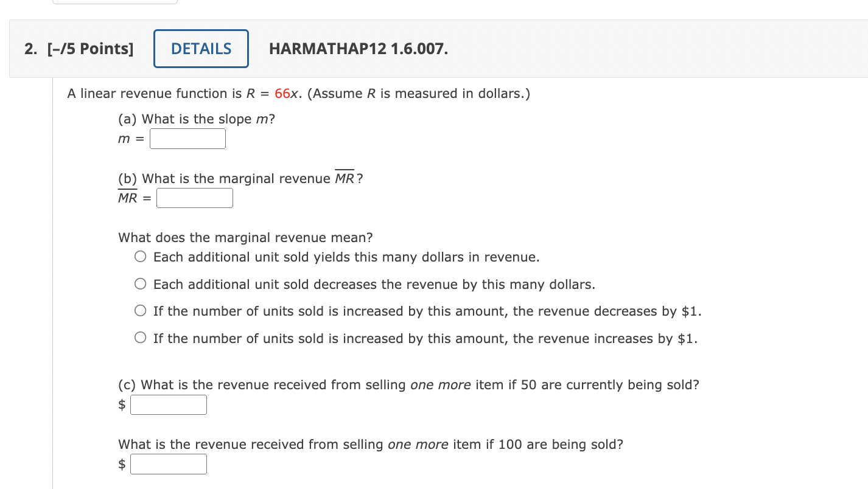This screenshot has width=868, height=489.
Task: Click the part (c) question text
Action: (408, 384)
